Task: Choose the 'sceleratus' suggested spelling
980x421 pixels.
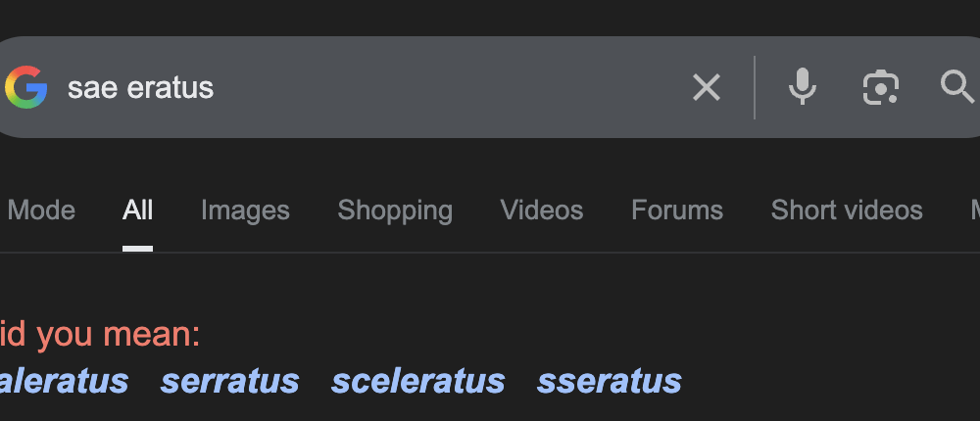Action: [417, 381]
